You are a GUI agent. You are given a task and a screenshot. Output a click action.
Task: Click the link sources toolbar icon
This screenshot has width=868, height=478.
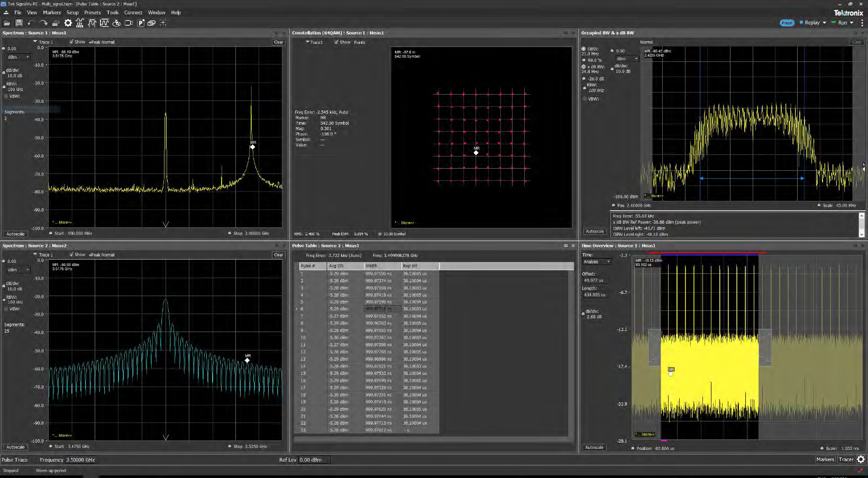pyautogui.click(x=151, y=23)
